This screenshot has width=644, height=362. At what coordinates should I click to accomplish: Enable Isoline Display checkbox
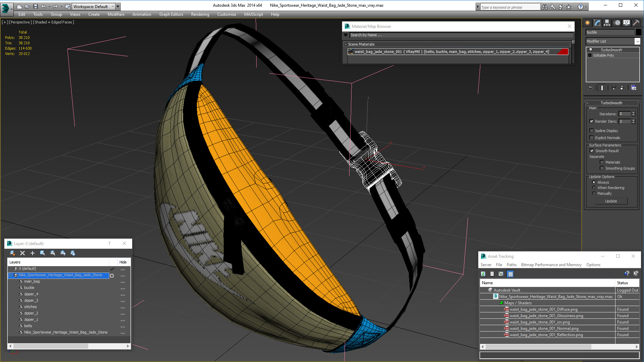[592, 131]
